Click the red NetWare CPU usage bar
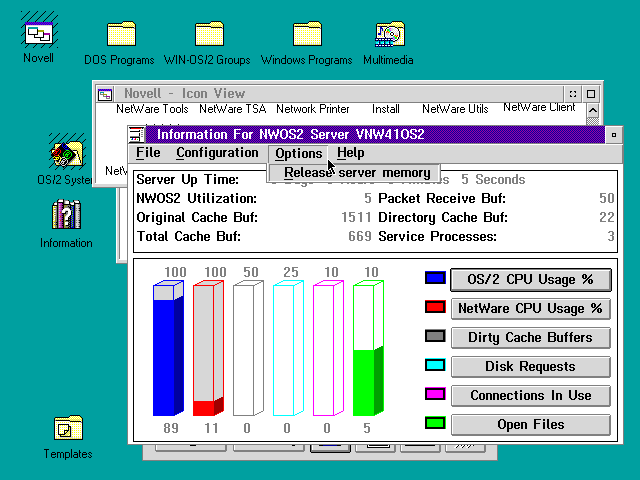 click(x=208, y=348)
